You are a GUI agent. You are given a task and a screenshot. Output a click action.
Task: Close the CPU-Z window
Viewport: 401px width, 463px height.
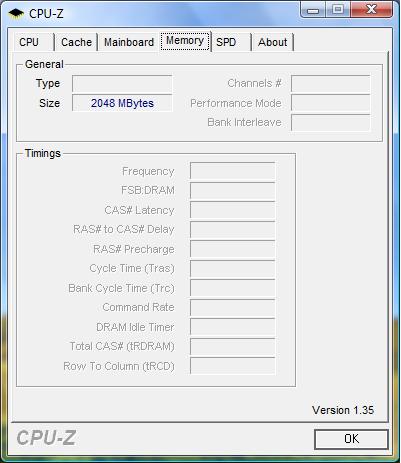pyautogui.click(x=371, y=10)
